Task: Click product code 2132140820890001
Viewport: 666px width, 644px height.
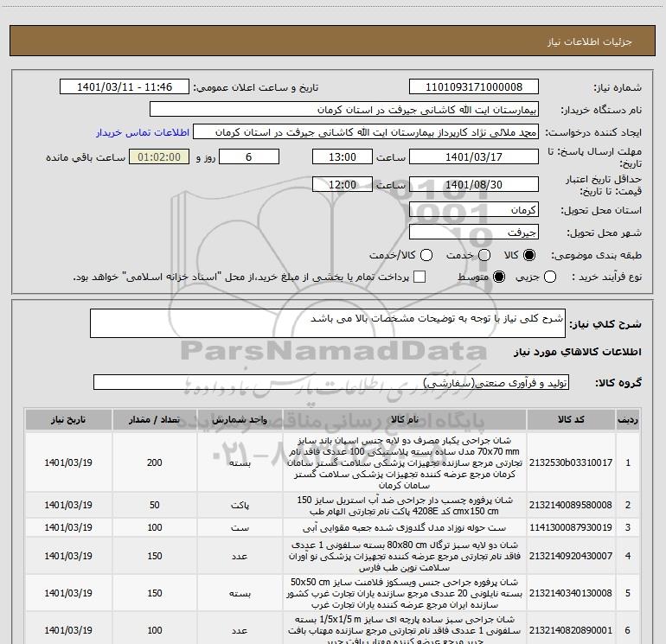Action: pos(571,631)
